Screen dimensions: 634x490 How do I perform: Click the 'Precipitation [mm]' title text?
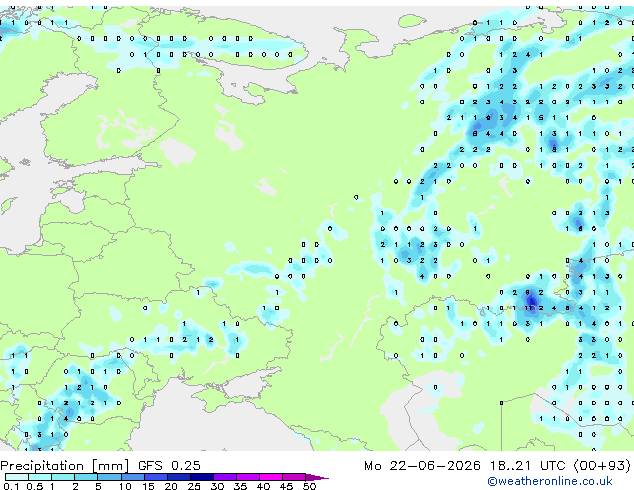64,466
